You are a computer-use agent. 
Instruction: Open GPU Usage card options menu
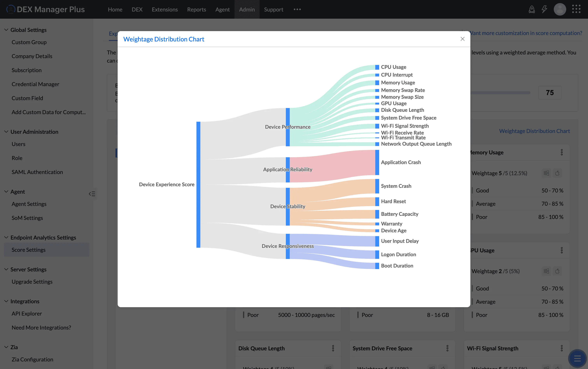(562, 250)
